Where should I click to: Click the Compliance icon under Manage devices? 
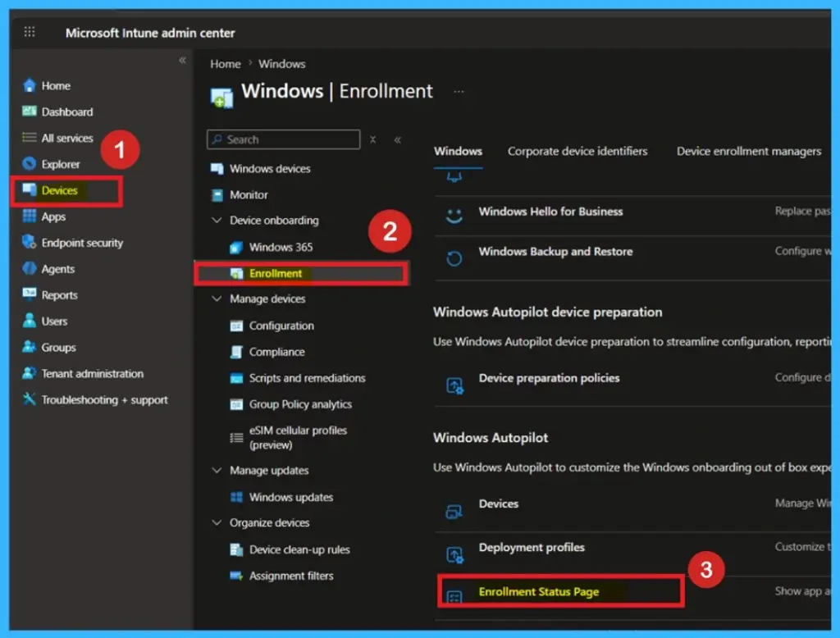pos(236,352)
